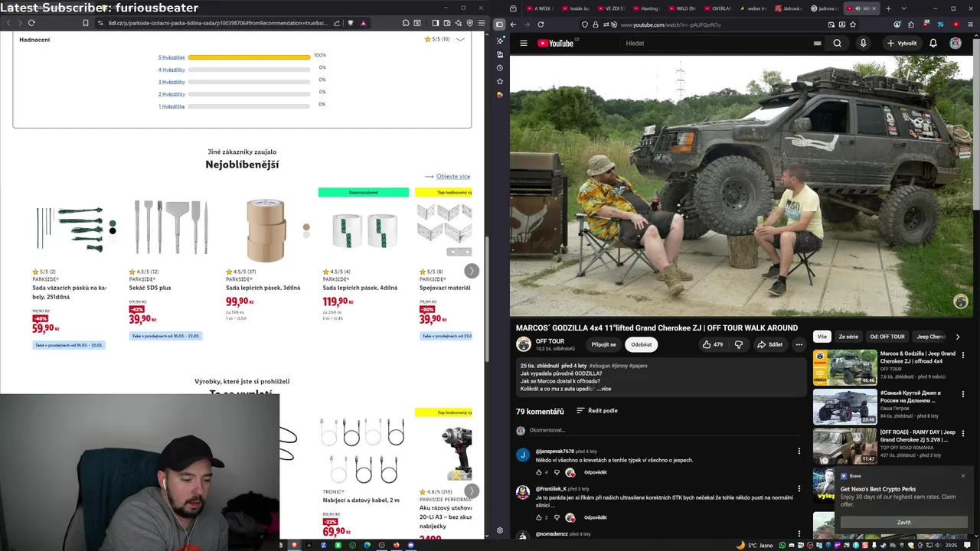This screenshot has width=980, height=551.
Task: Click the Odebírat subscribe button
Action: point(642,344)
